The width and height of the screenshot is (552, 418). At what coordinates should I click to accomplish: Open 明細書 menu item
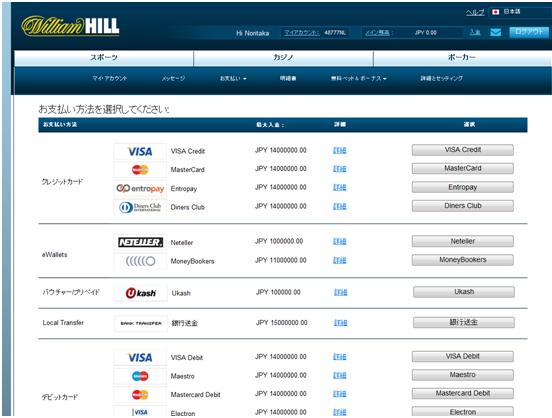288,79
